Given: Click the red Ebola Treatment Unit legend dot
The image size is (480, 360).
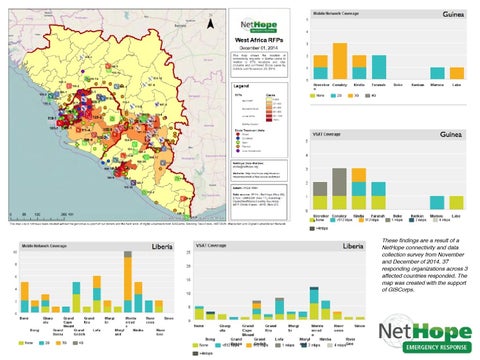Looking at the screenshot, I should click(x=238, y=134).
